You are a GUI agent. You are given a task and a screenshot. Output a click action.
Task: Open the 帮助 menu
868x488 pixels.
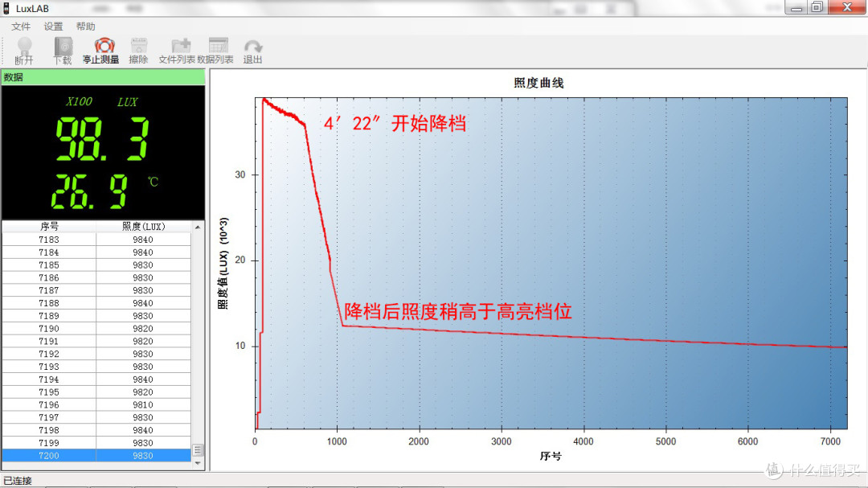point(85,27)
